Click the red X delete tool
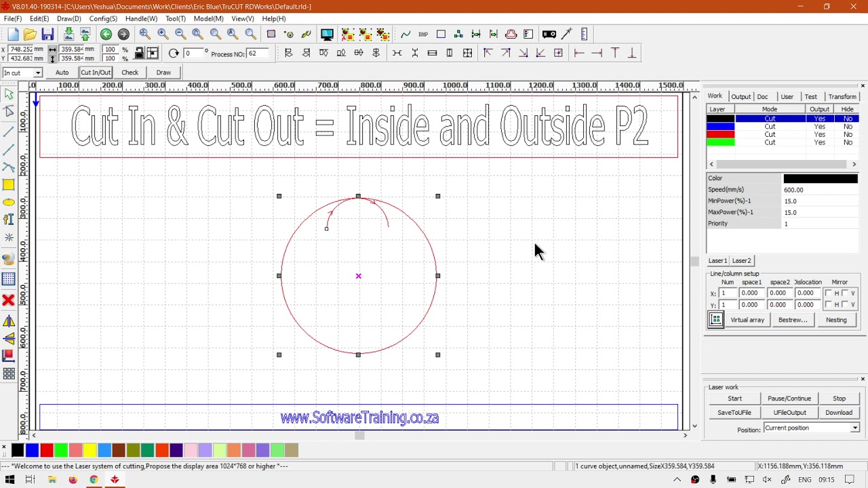The image size is (868, 488). coord(9,300)
